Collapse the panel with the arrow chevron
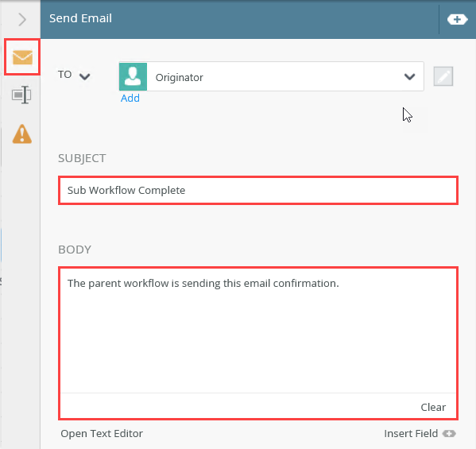 (22, 20)
